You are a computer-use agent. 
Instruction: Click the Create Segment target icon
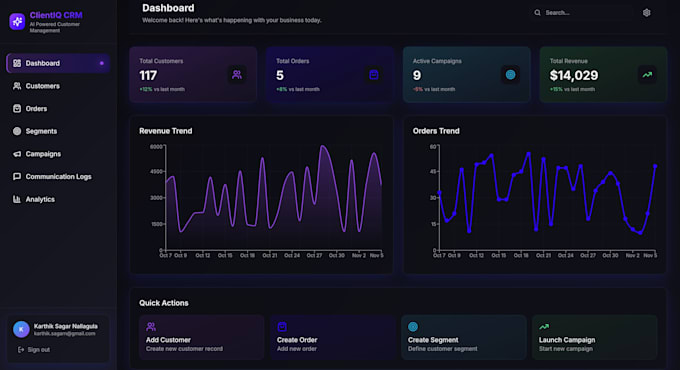(413, 327)
